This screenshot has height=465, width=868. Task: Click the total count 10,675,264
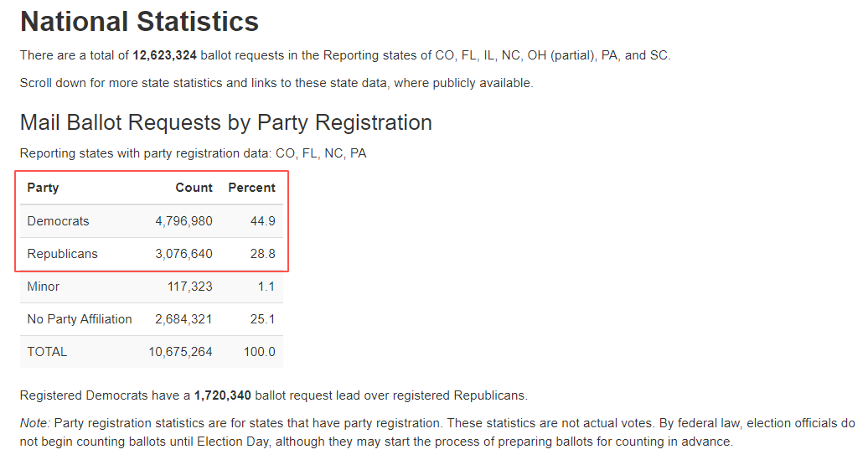coord(180,352)
